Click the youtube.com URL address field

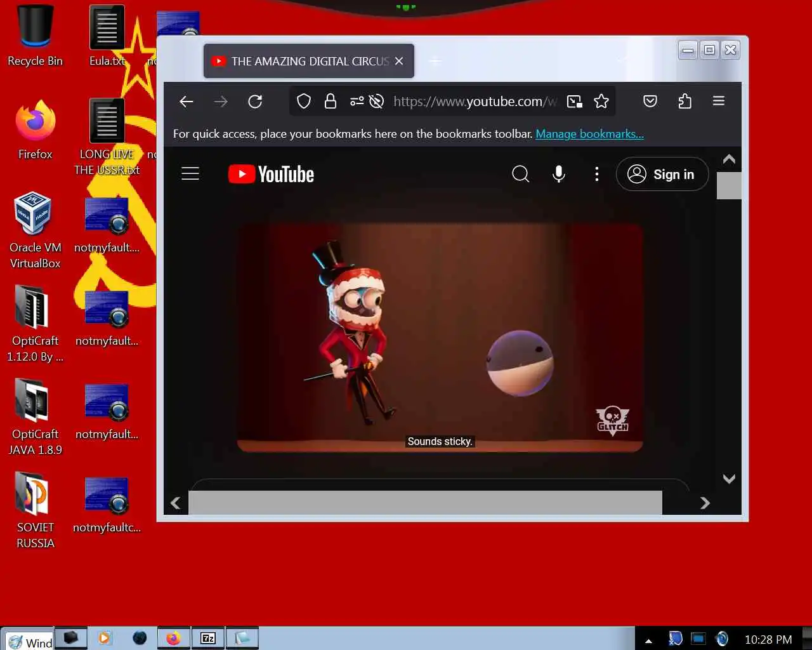(475, 102)
